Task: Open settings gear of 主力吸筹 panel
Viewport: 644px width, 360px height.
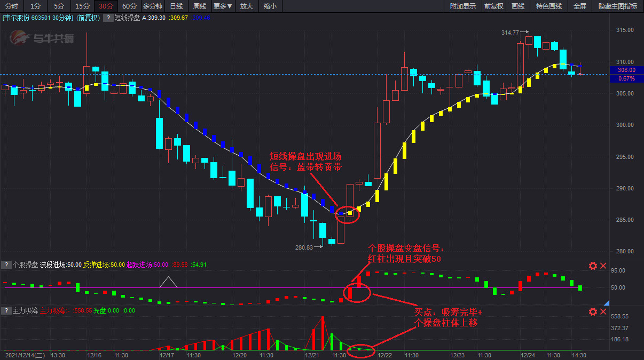Action: click(593, 311)
